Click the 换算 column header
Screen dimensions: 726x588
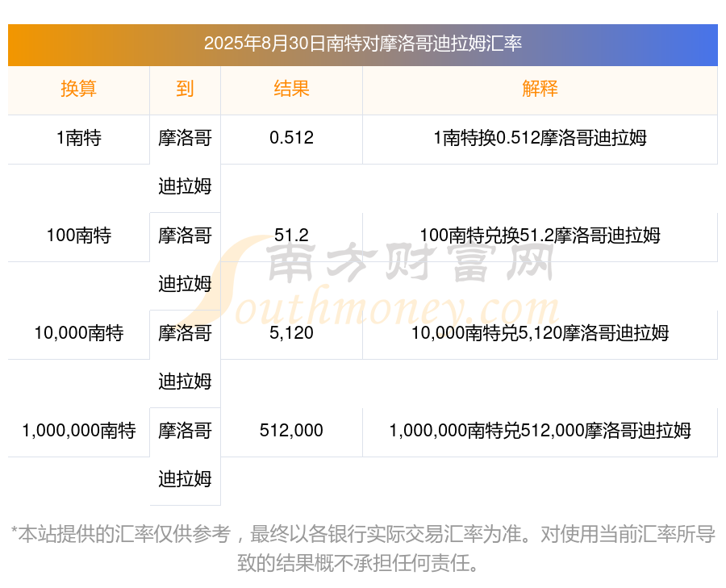pos(79,89)
